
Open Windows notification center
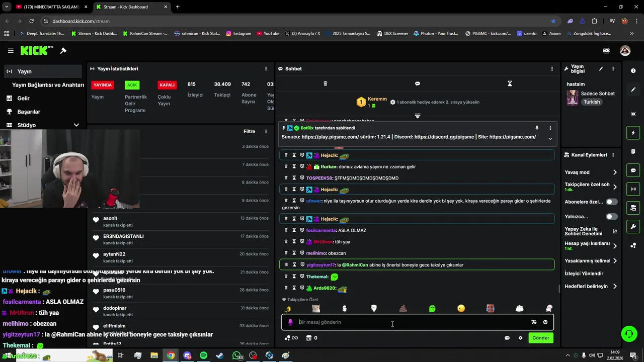(x=633, y=355)
